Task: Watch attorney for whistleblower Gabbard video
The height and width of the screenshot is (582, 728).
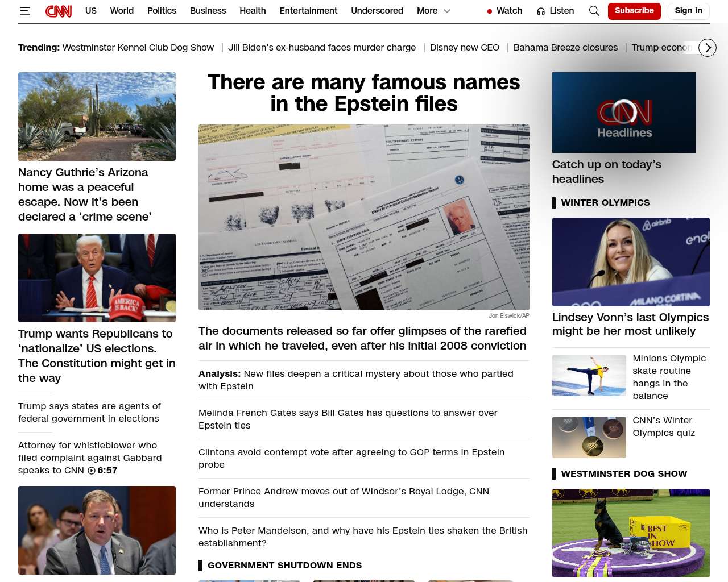Action: click(x=90, y=458)
